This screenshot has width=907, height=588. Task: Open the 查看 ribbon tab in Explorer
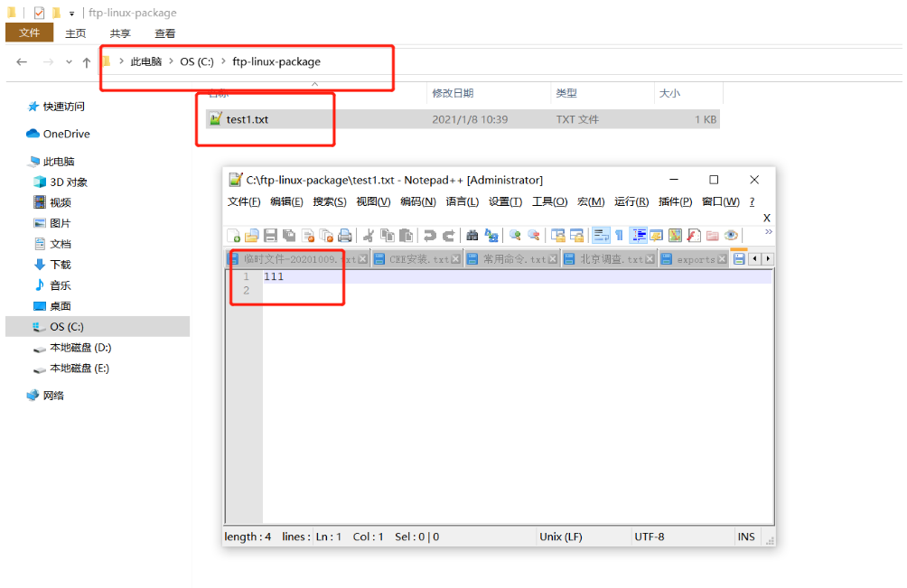pos(164,33)
